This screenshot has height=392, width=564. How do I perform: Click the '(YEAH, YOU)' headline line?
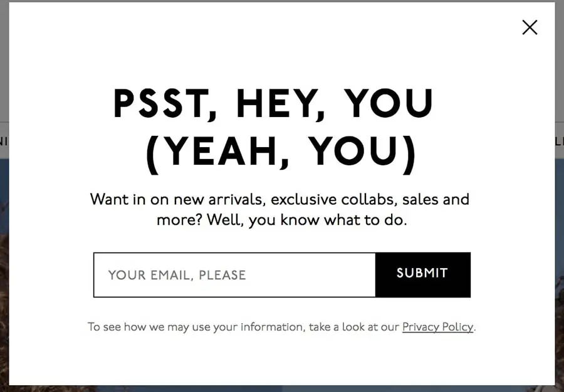point(281,153)
